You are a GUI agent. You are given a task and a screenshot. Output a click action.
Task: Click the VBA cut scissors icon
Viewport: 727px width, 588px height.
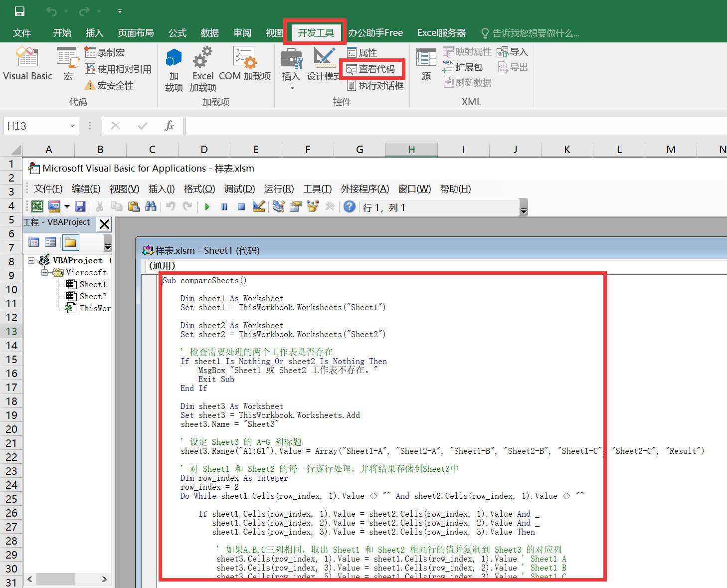point(100,206)
